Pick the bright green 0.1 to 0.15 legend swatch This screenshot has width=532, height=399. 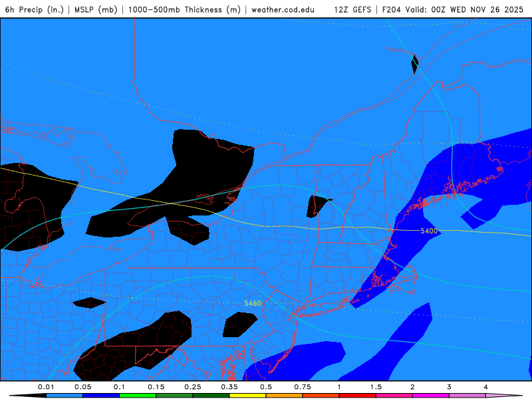point(138,396)
